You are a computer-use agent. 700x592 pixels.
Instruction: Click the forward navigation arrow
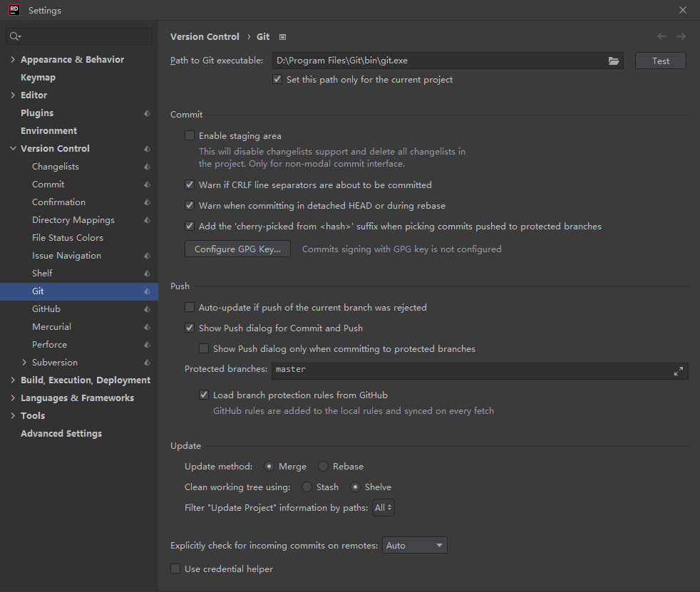pyautogui.click(x=681, y=36)
